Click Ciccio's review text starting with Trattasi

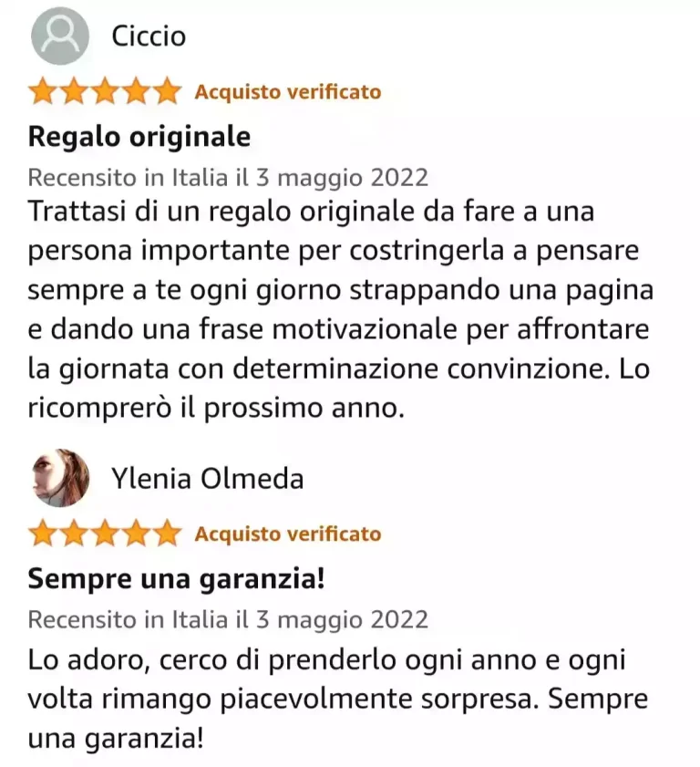pyautogui.click(x=341, y=310)
